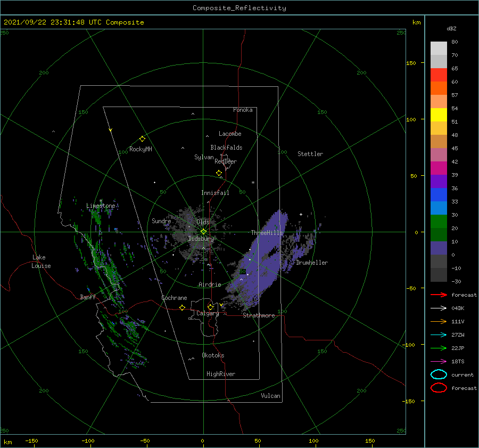The image size is (479, 448).
Task: Click the Sundre town label
Action: pos(161,221)
